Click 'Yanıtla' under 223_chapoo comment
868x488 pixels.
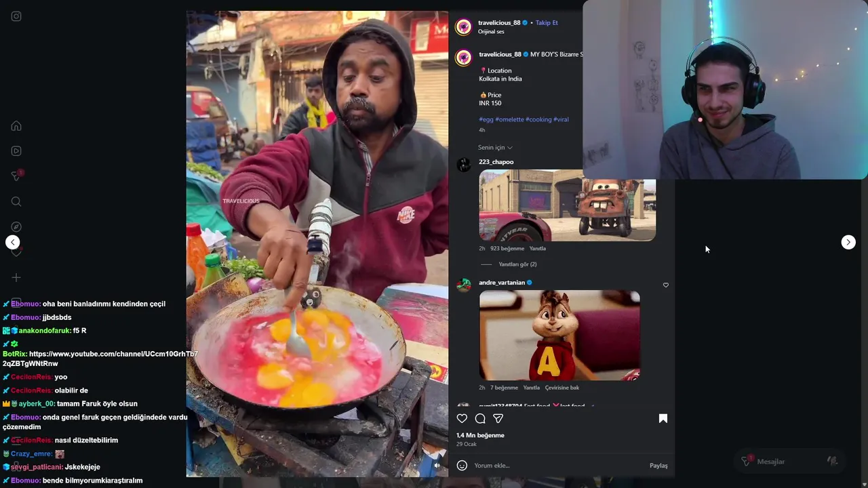(537, 249)
